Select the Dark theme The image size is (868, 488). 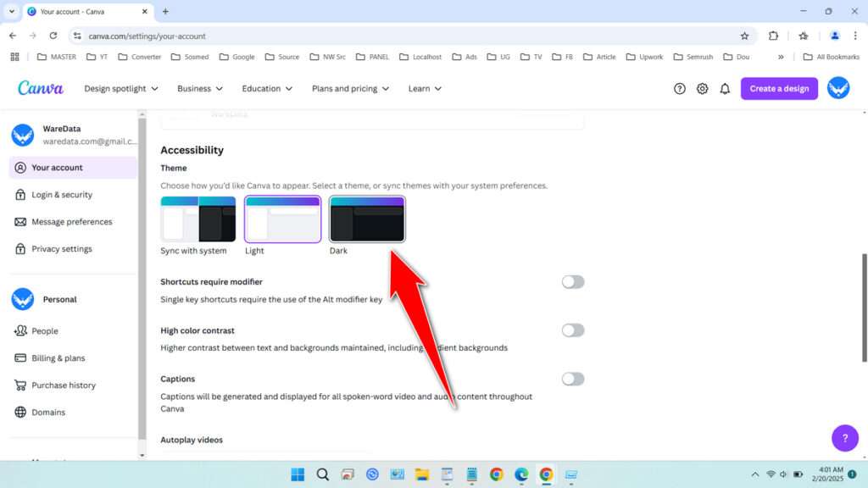tap(367, 219)
